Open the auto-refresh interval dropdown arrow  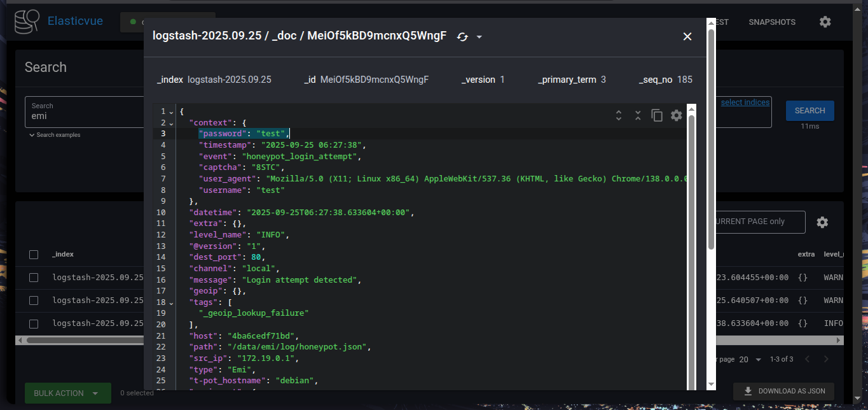click(479, 37)
